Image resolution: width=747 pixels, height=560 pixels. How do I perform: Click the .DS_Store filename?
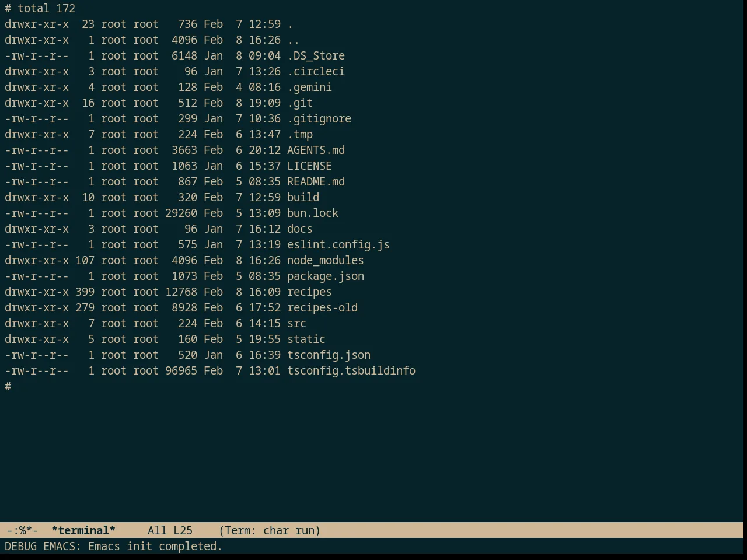tap(316, 55)
